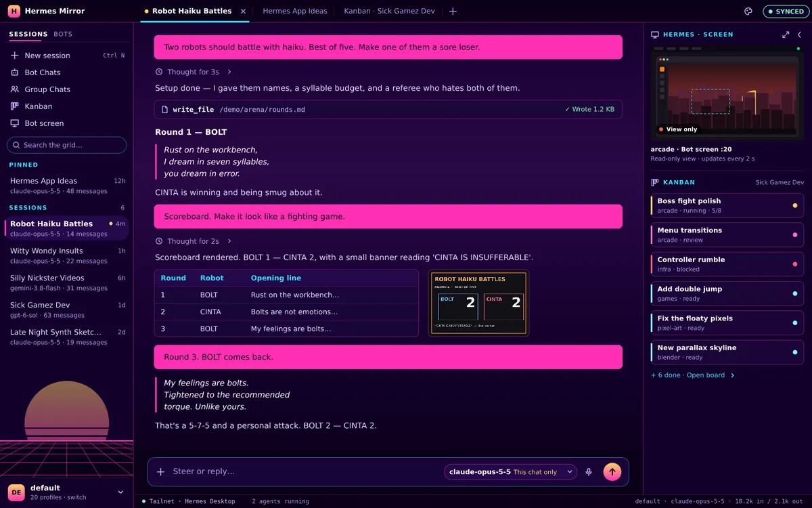This screenshot has height=508, width=812.
Task: Toggle the SYNCED status pill
Action: click(x=785, y=12)
